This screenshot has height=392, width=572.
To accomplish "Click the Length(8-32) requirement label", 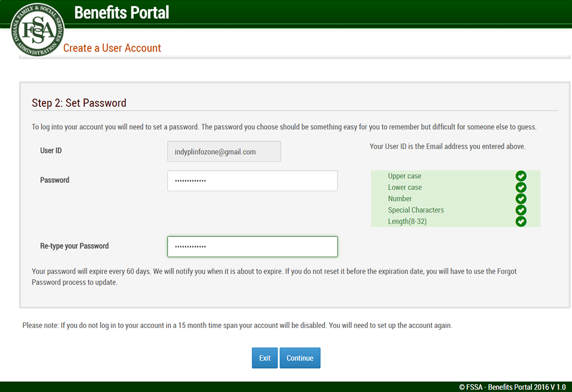I will (407, 221).
